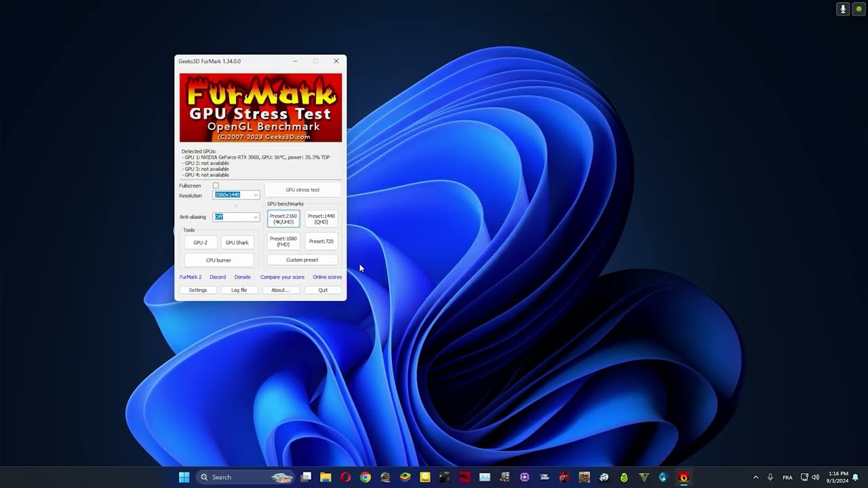This screenshot has width=868, height=488.
Task: Launch the Preset:1080 (FHD) benchmark
Action: pyautogui.click(x=283, y=241)
